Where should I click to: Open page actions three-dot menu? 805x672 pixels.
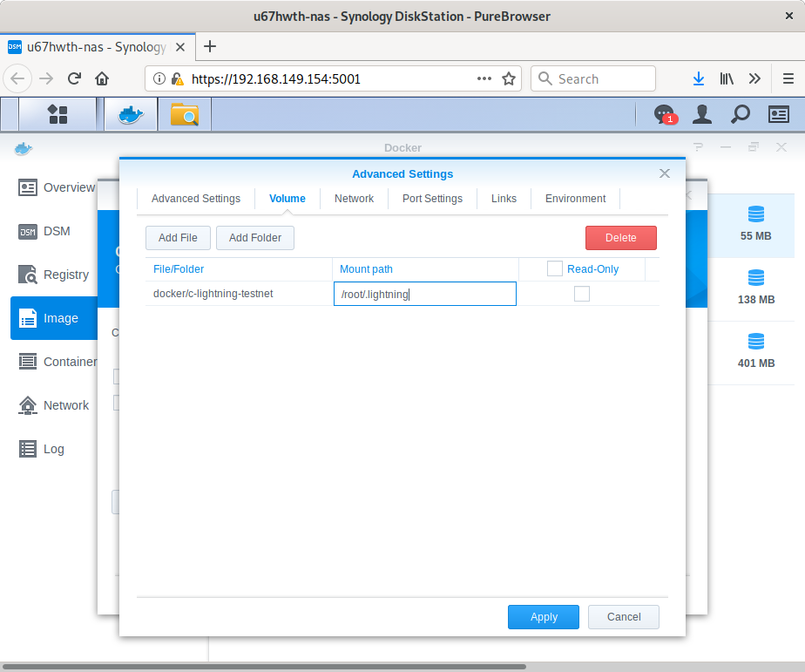(484, 78)
